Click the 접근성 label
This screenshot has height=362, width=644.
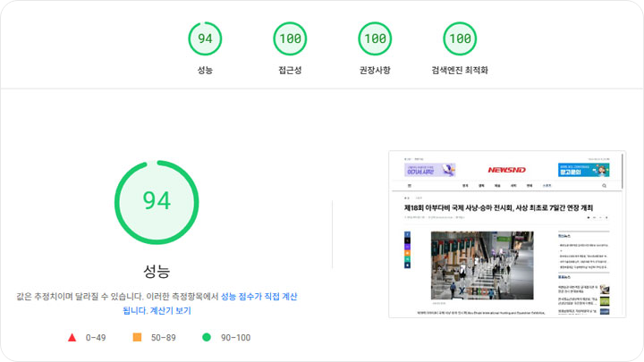290,71
